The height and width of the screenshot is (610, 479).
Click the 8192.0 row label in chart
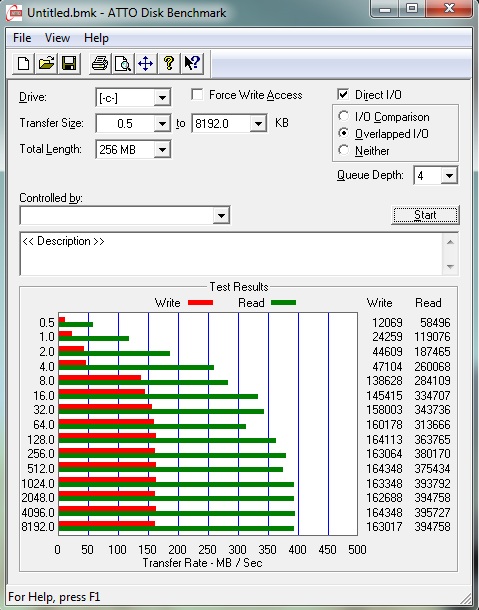[38, 527]
